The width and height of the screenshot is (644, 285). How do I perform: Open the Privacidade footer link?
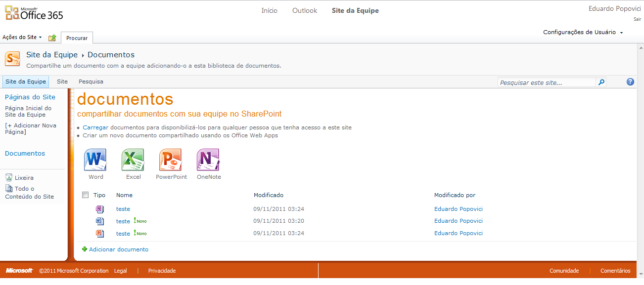162,271
